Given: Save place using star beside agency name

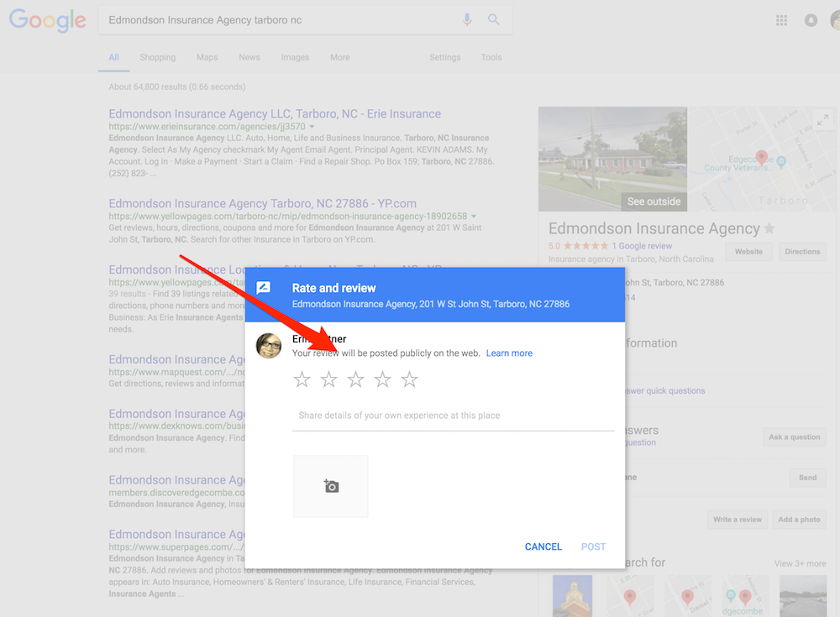Looking at the screenshot, I should click(x=769, y=228).
